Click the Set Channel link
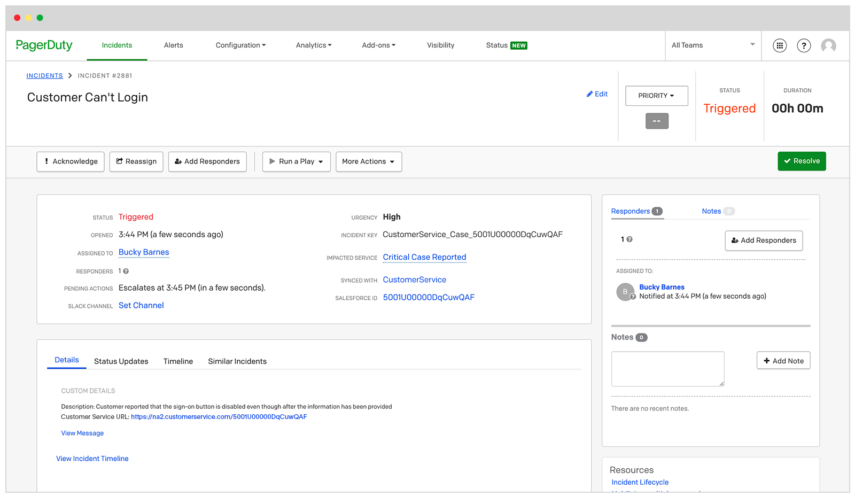Image resolution: width=855 pixels, height=504 pixels. pos(141,306)
